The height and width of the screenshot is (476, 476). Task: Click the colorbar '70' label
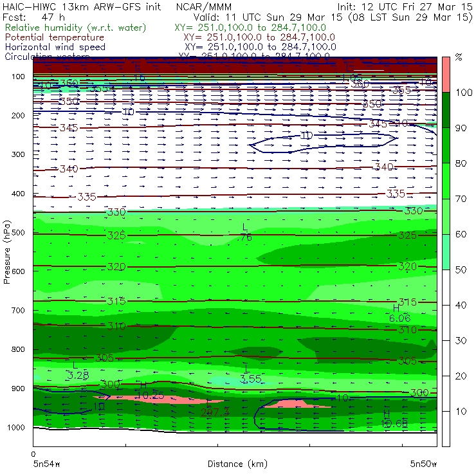click(461, 199)
